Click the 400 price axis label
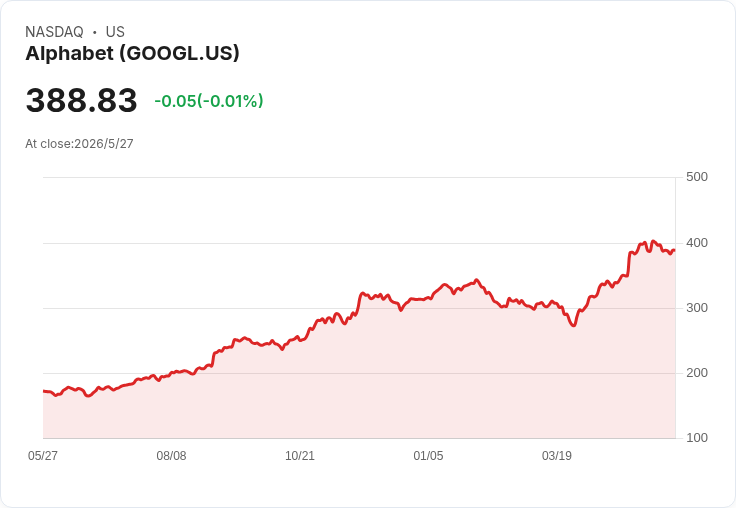 pyautogui.click(x=697, y=243)
